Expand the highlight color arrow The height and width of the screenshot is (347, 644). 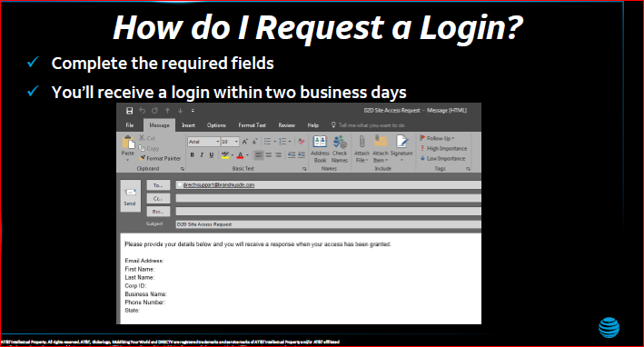pyautogui.click(x=233, y=154)
